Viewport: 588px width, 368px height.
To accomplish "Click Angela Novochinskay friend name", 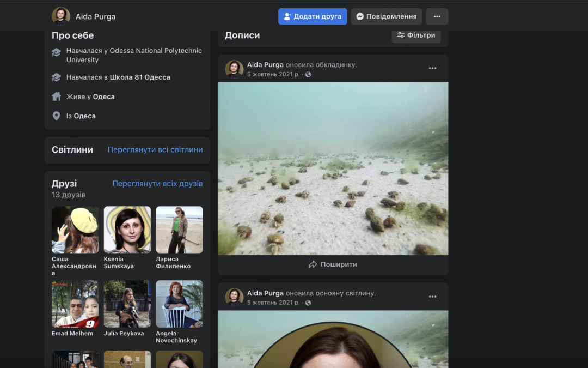I will click(x=176, y=337).
